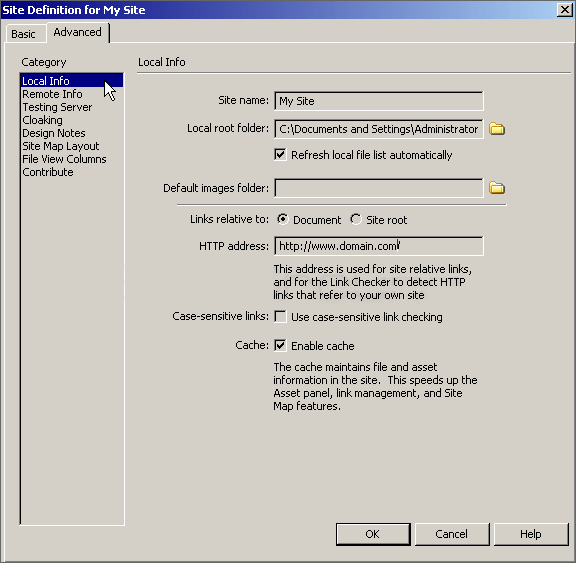This screenshot has width=576, height=563.
Task: Choose Design Notes category
Action: click(x=54, y=133)
